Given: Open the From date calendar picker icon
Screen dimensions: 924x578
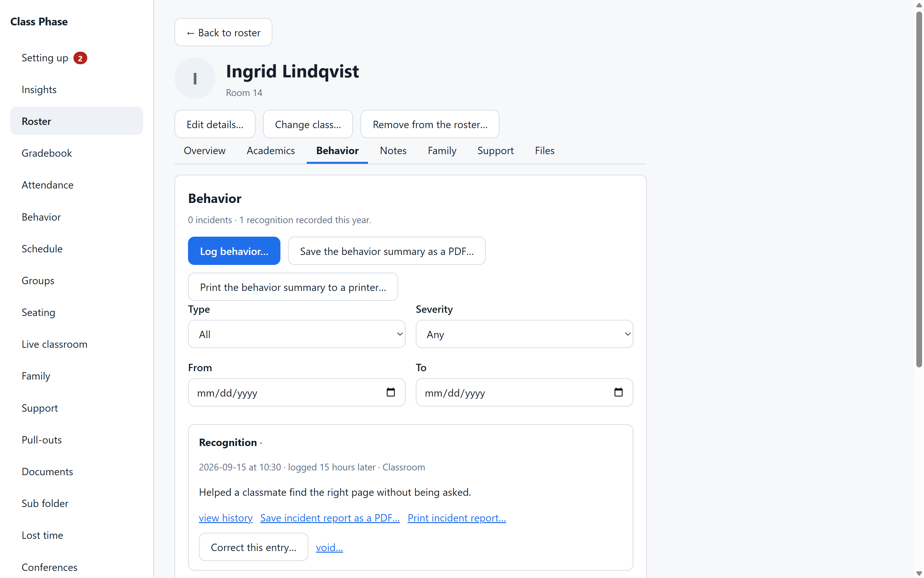Looking at the screenshot, I should click(x=390, y=392).
